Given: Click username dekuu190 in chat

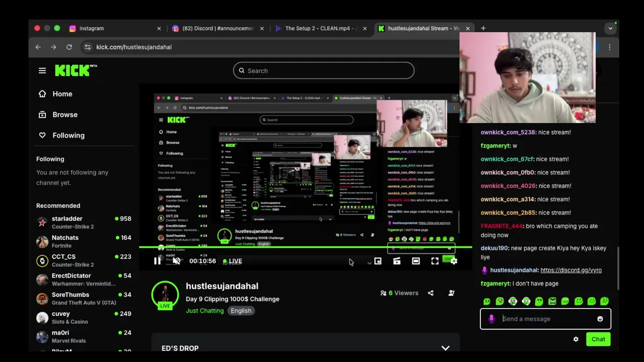Looking at the screenshot, I should click(x=495, y=248).
